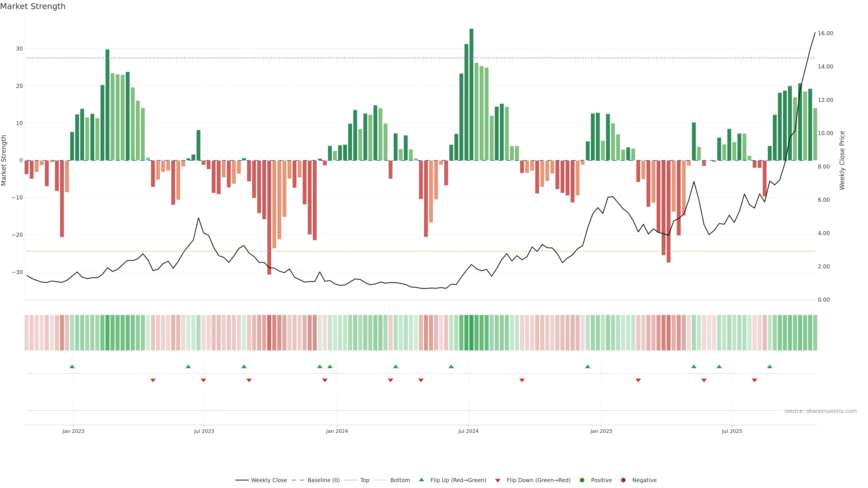Click the Market Strength chart title

click(x=33, y=6)
